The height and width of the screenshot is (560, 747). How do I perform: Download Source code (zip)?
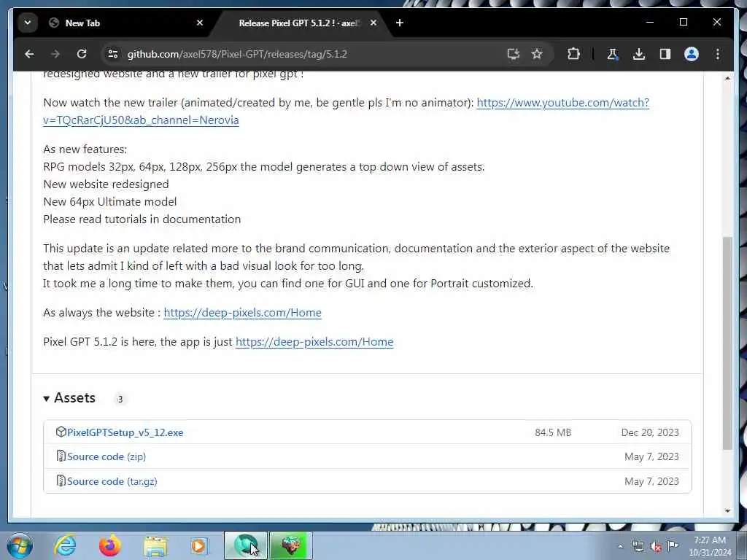point(107,456)
